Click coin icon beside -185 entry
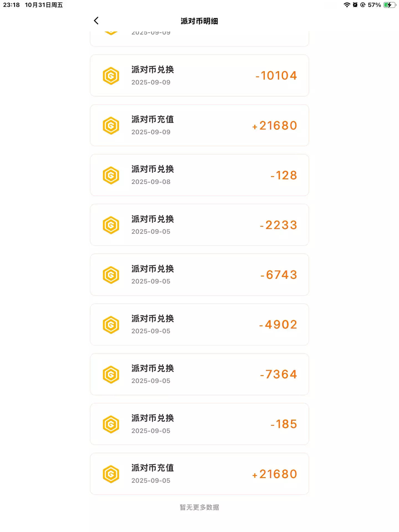Image resolution: width=399 pixels, height=532 pixels. coord(111,424)
